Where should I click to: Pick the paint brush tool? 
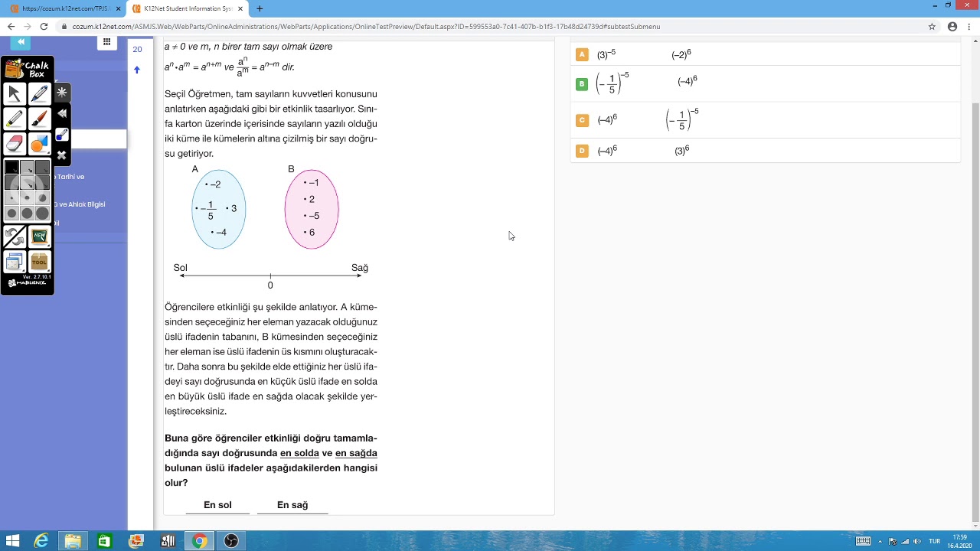coord(40,119)
